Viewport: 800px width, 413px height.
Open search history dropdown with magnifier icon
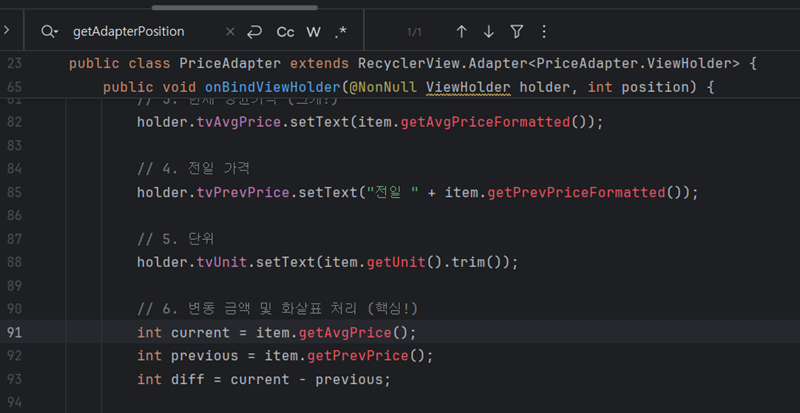tap(49, 32)
